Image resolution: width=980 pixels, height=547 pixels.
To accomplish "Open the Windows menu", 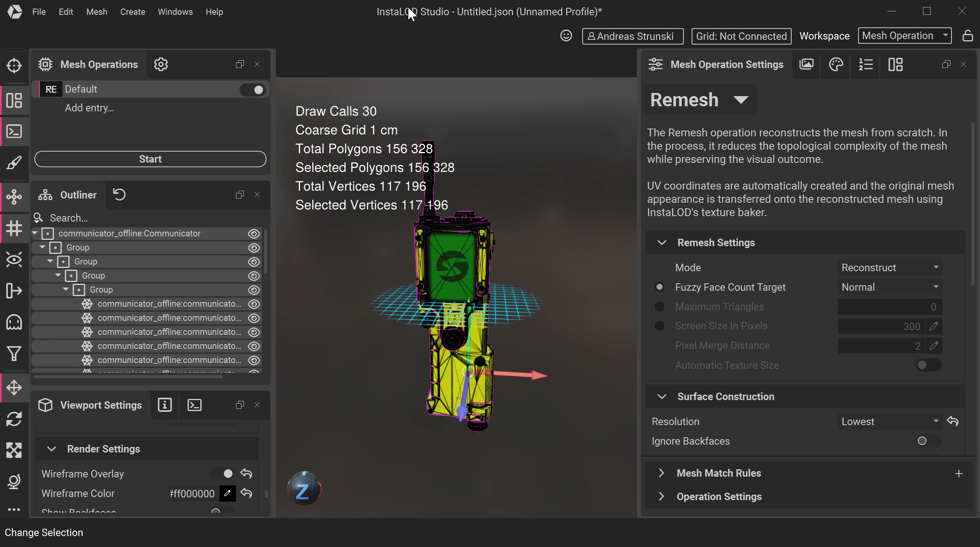I will pos(175,12).
